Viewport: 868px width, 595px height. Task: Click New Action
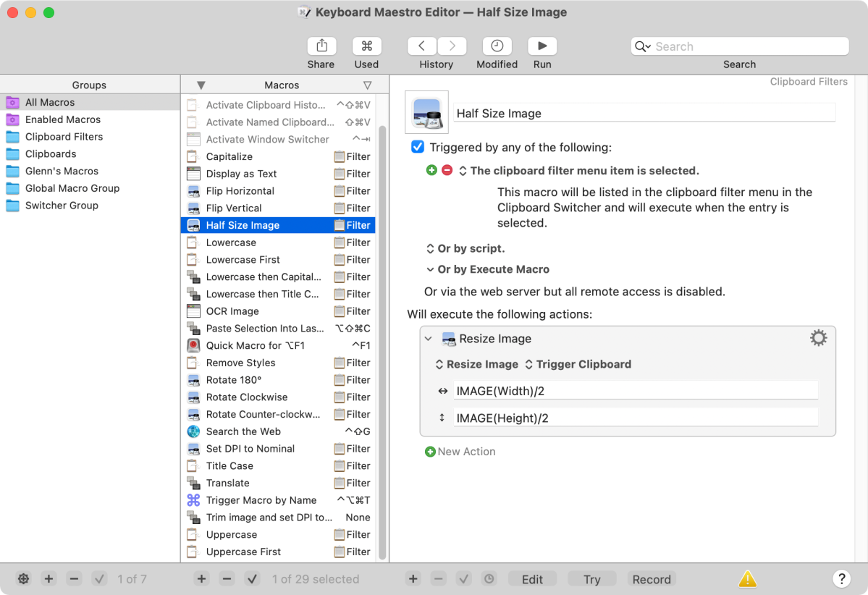coord(460,452)
